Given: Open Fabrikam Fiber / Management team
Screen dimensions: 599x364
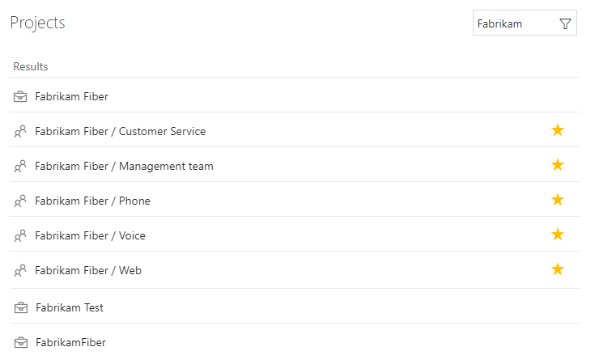Looking at the screenshot, I should pyautogui.click(x=124, y=166).
